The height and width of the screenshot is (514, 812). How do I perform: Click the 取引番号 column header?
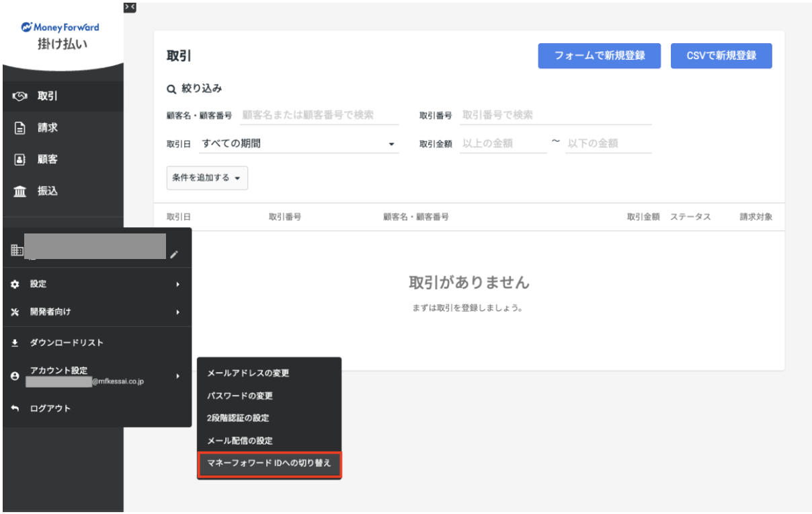coord(284,217)
